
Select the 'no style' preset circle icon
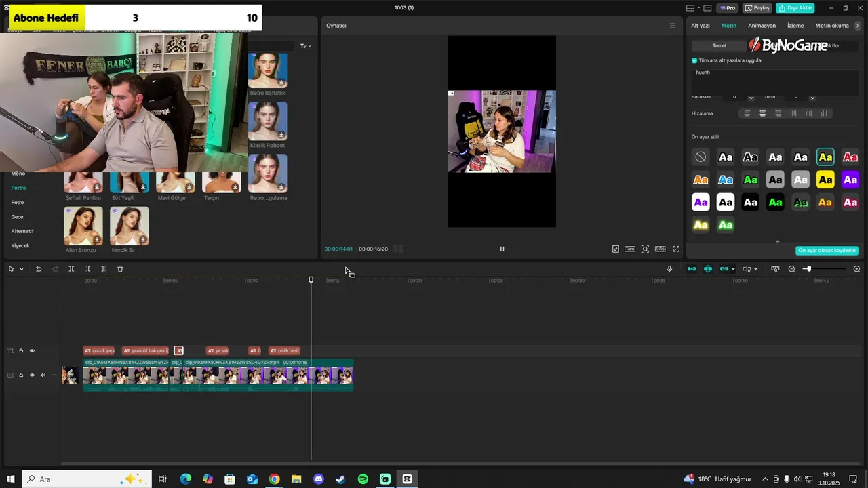pos(701,157)
